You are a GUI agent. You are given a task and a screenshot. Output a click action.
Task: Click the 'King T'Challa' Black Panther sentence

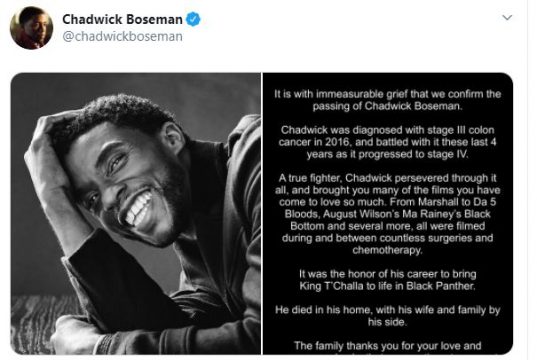[387, 280]
